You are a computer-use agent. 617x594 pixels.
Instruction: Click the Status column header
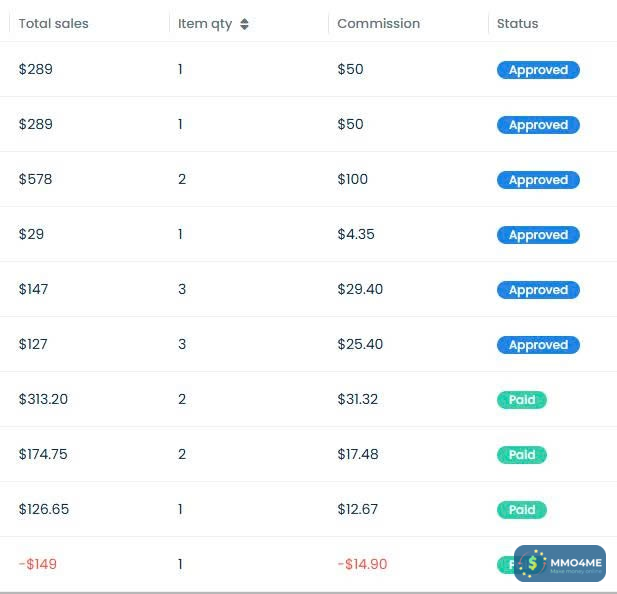pos(517,24)
